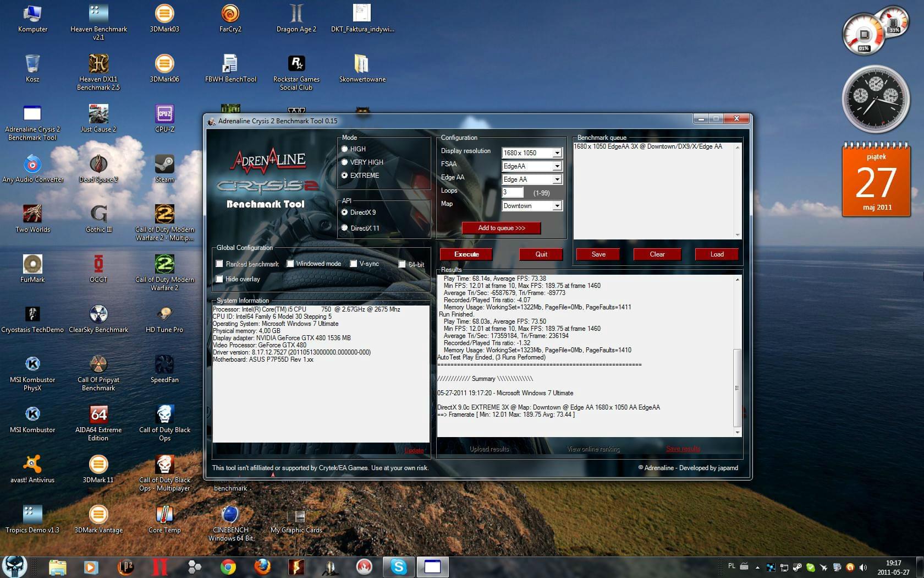The width and height of the screenshot is (924, 578).
Task: Open Just Cause 2 shortcut
Action: (x=98, y=118)
